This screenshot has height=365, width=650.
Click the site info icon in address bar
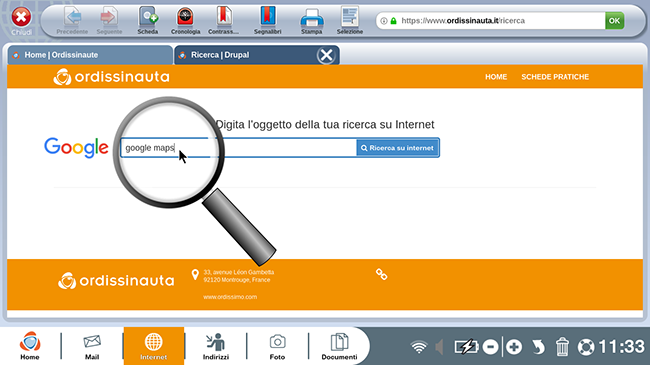[384, 21]
